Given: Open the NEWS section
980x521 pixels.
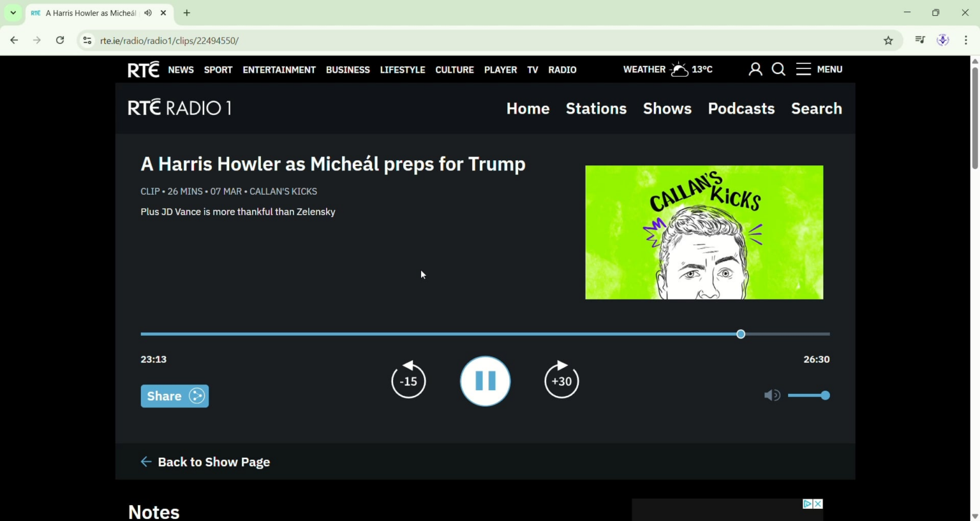Looking at the screenshot, I should point(181,70).
